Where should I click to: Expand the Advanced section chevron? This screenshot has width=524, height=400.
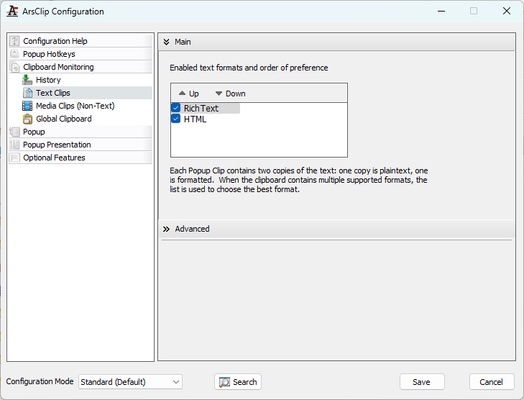166,229
